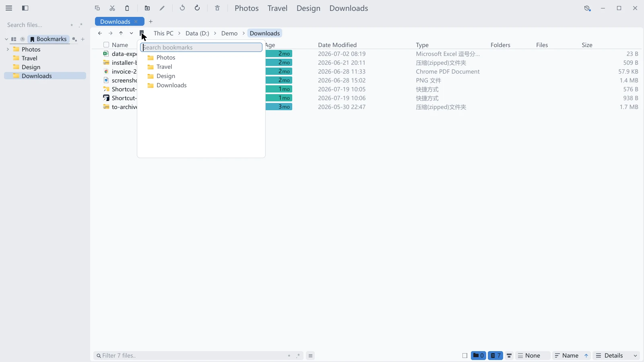Open the hamburger main menu

coord(9,8)
